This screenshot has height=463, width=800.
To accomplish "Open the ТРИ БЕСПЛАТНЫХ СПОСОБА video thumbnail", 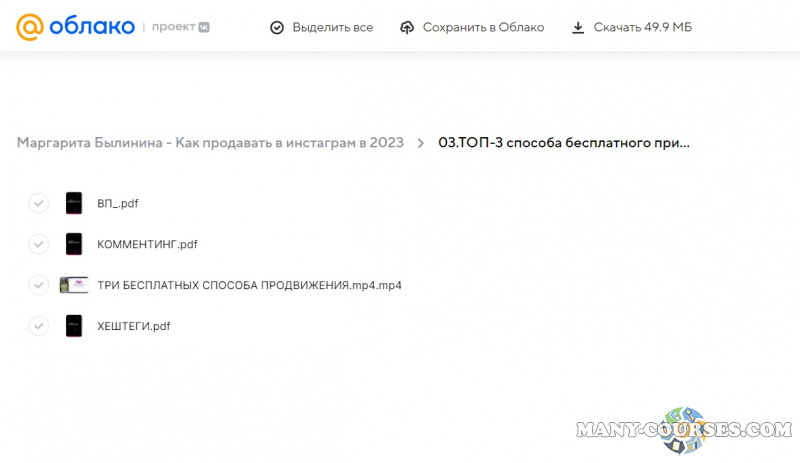I will [74, 285].
